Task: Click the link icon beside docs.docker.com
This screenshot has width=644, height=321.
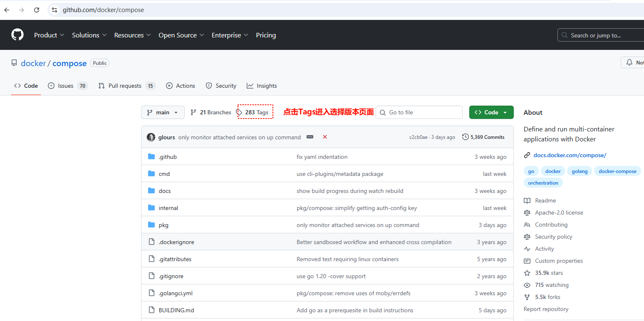Action: tap(527, 155)
